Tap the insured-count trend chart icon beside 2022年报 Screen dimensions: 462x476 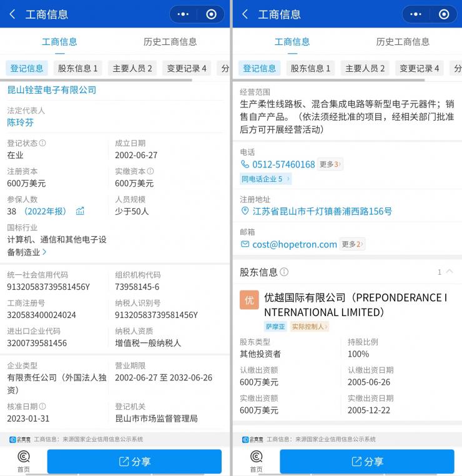point(80,211)
